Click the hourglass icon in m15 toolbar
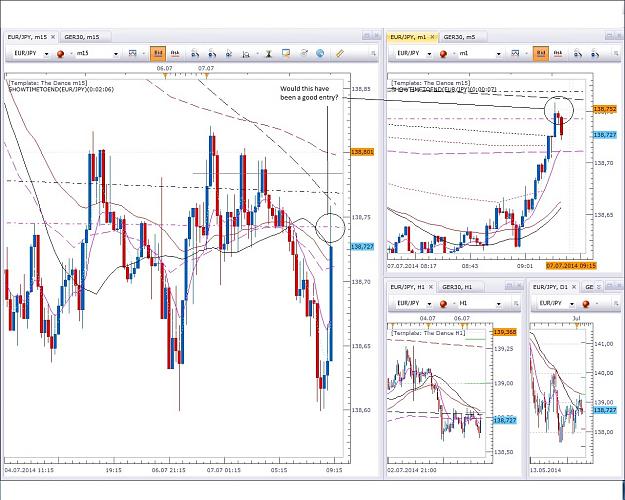The image size is (625, 500). [x=269, y=53]
